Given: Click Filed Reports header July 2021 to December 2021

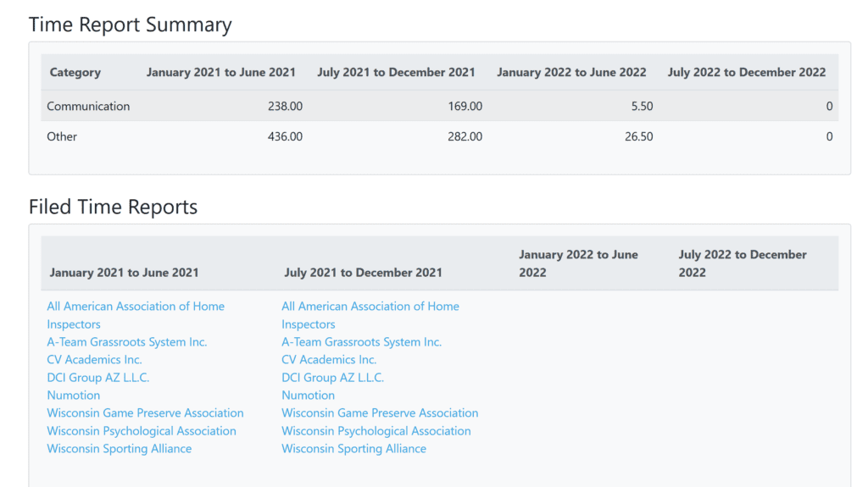Looking at the screenshot, I should pyautogui.click(x=363, y=273).
